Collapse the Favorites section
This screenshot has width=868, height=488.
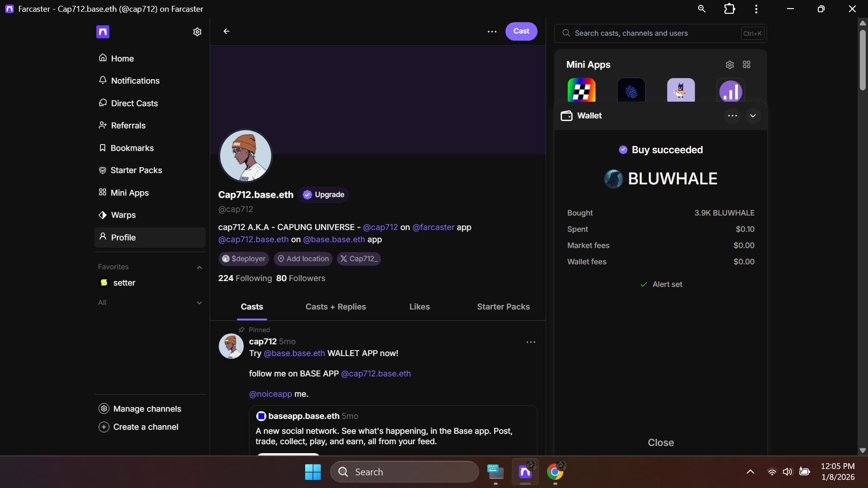199,267
